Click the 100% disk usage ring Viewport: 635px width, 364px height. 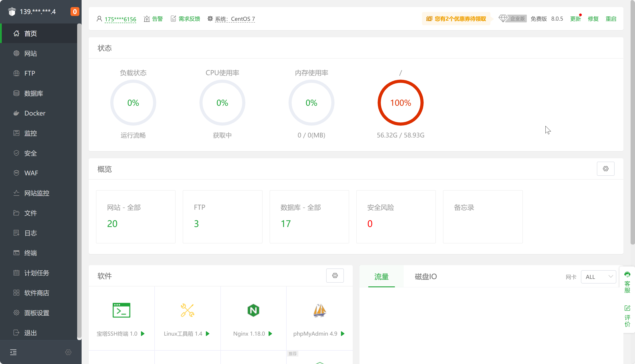tap(400, 103)
